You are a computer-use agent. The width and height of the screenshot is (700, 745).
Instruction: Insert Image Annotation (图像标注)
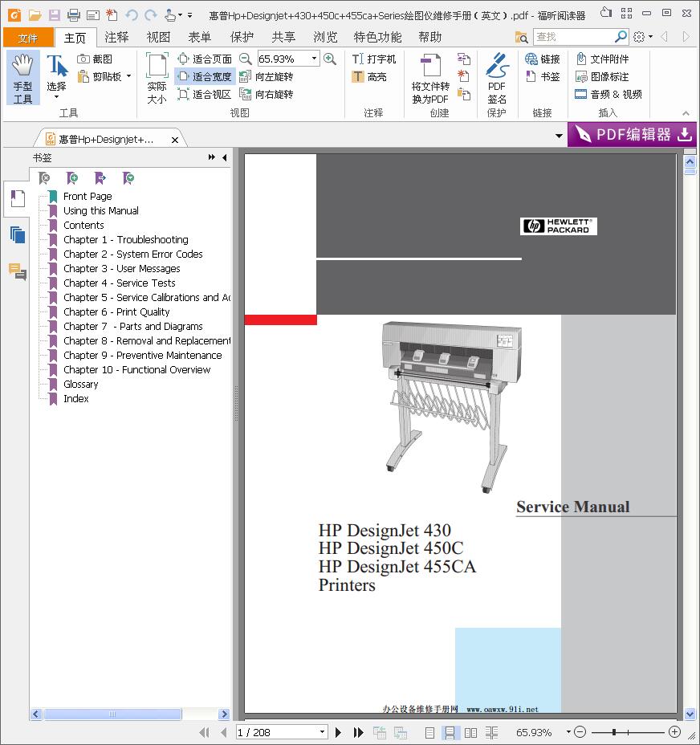coord(603,76)
